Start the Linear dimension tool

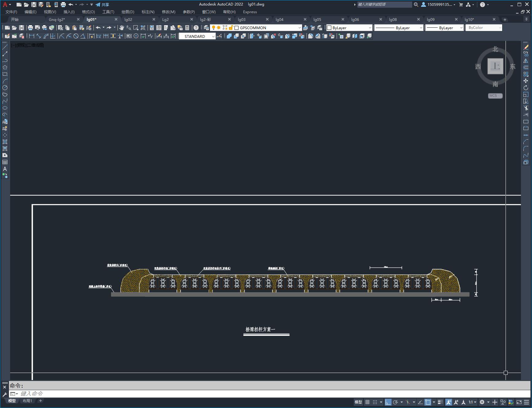pyautogui.click(x=31, y=36)
